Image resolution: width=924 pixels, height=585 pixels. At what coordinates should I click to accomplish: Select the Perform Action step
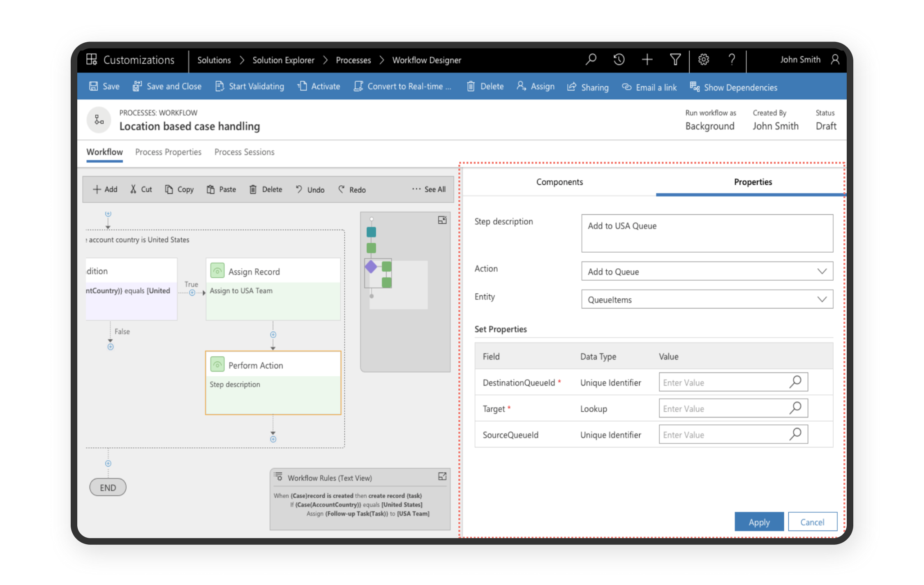pos(273,382)
